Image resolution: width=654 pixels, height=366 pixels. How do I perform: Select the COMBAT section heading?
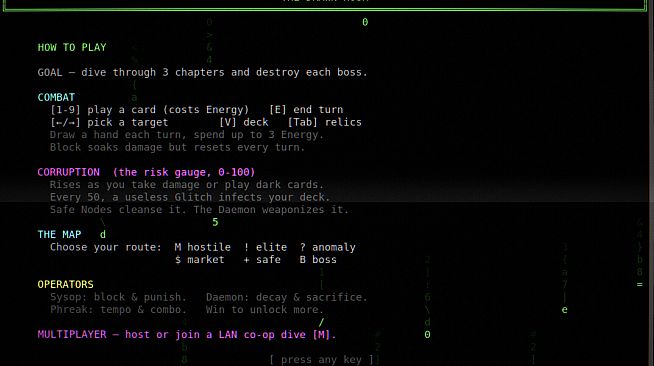pos(56,98)
